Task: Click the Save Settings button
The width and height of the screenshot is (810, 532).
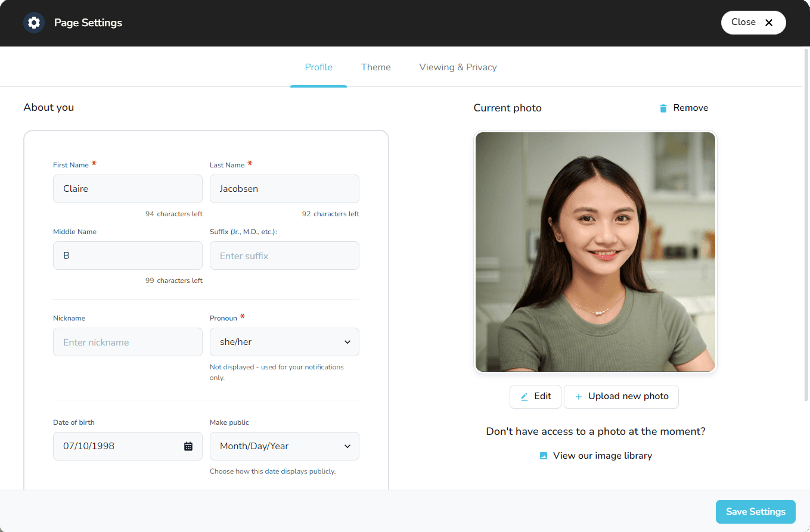Action: [x=755, y=511]
